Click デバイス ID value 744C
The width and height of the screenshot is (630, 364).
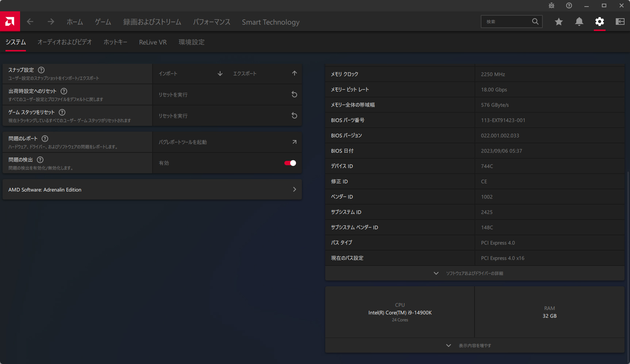487,166
